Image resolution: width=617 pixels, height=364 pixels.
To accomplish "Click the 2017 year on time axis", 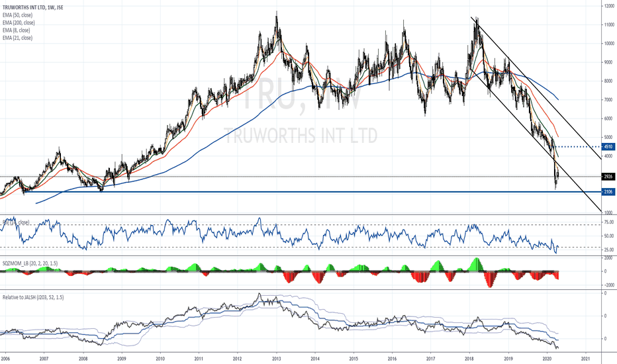I will click(431, 359).
